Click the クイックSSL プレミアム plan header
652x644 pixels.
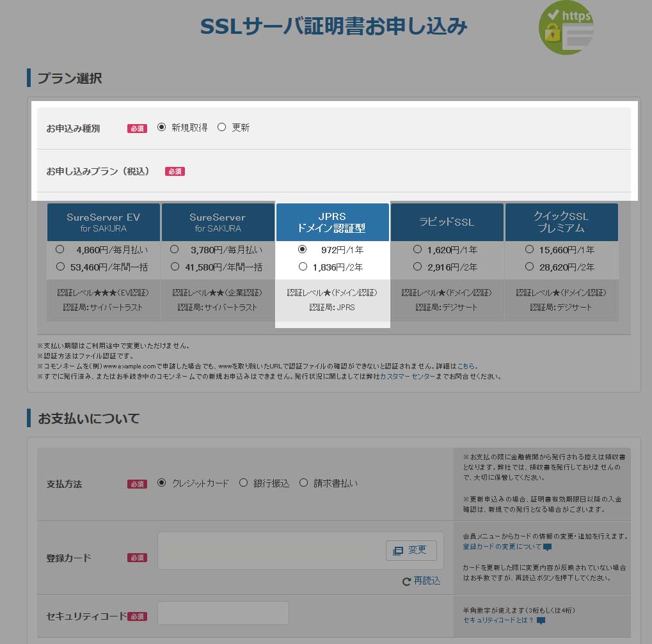[561, 223]
